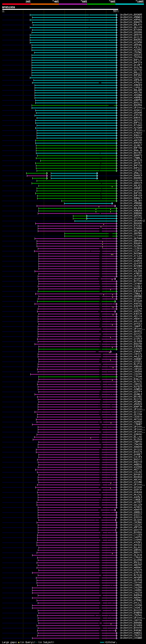Screen dimensions: 146x644
Task: Click the white query length bar
Action: pyautogui.click(x=60, y=10)
